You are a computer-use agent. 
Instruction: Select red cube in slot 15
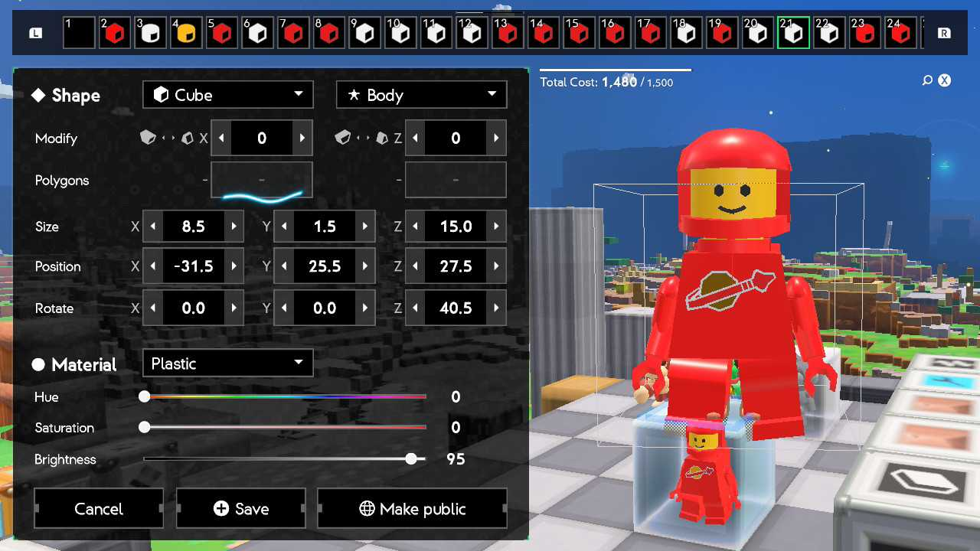[x=580, y=33]
